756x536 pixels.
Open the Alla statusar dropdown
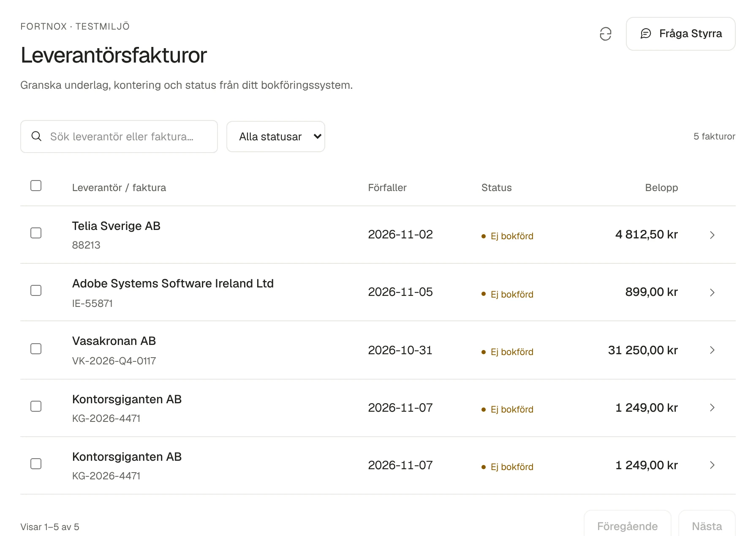(276, 137)
